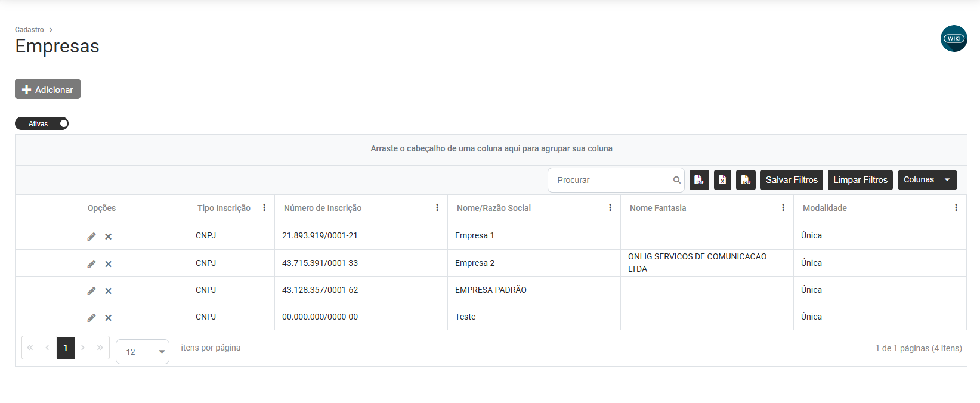980x403 pixels.
Task: Sort by Nome Fantasia header
Action: [658, 208]
